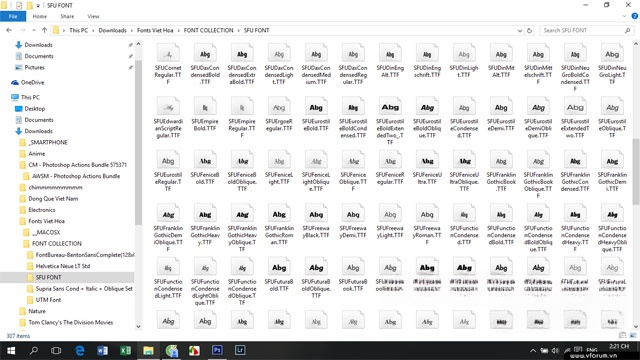Screen dimensions: 640x360
Task: Click 'Fonts Viet Hoa' breadcrumb
Action: (x=155, y=30)
